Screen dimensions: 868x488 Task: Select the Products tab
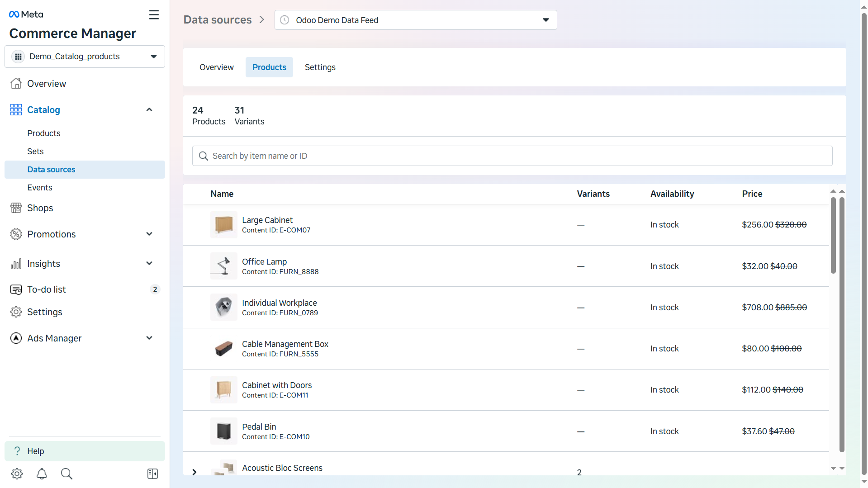269,67
